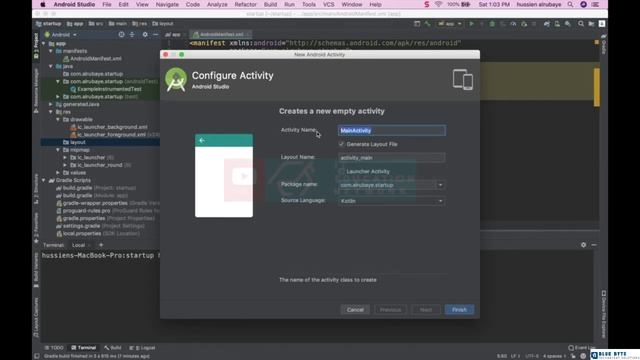This screenshot has width=640, height=360.
Task: Collapse the drawable folder
Action: pyautogui.click(x=58, y=119)
